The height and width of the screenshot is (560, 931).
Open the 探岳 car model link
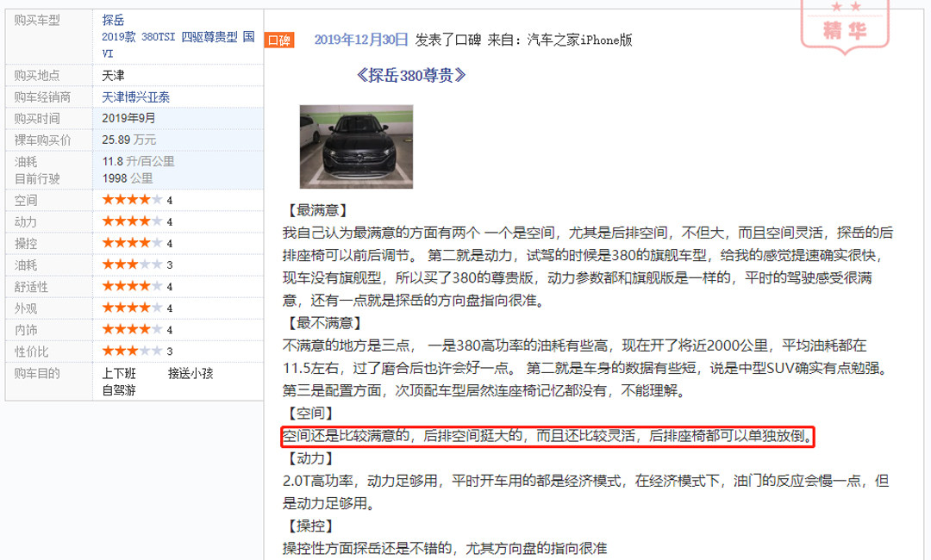pyautogui.click(x=113, y=20)
